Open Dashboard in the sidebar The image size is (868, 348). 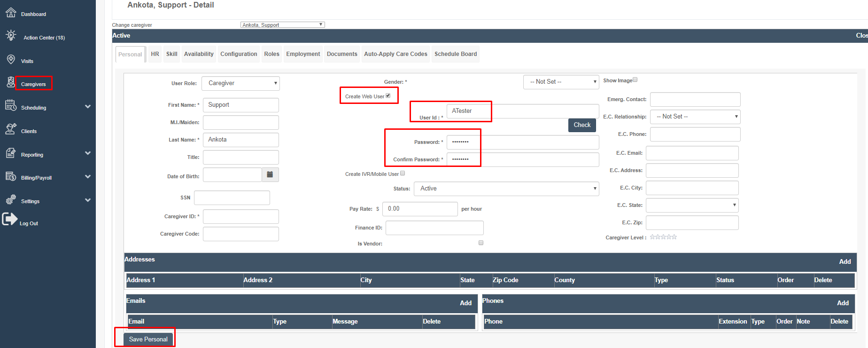33,14
